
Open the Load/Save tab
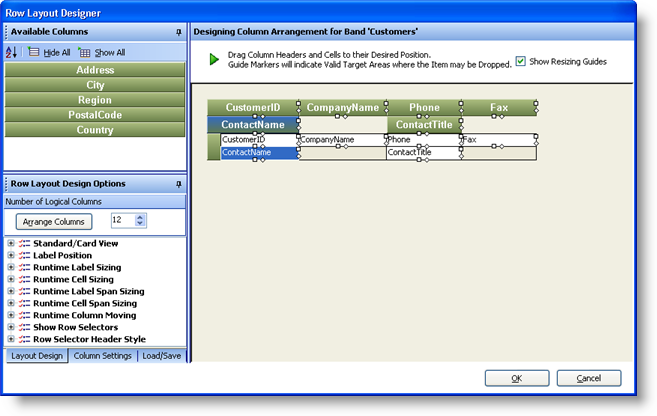pos(161,356)
